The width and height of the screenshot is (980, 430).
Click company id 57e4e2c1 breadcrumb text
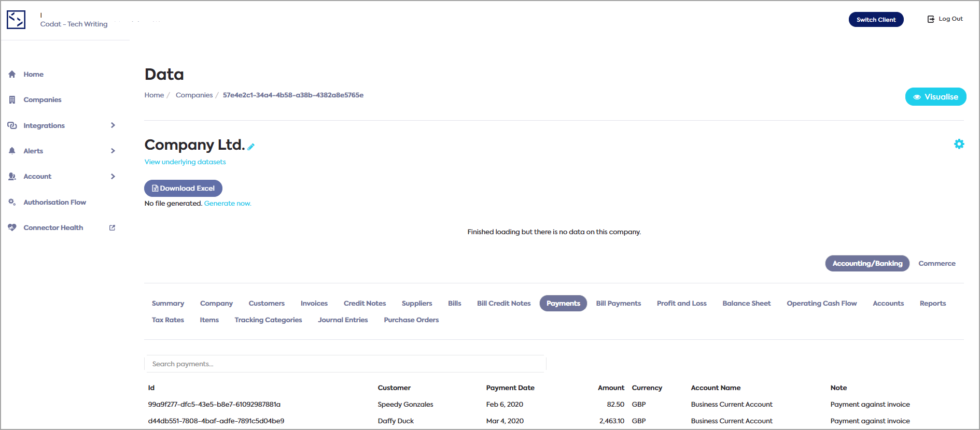tap(293, 95)
